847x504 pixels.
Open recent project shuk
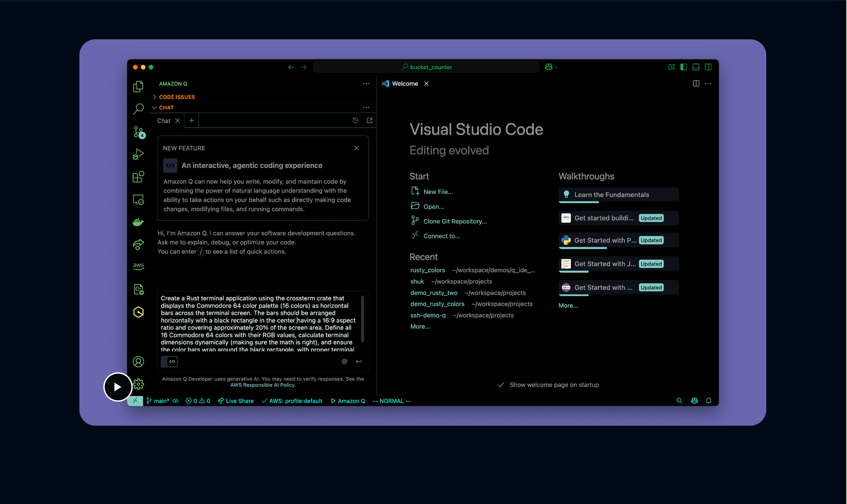tap(417, 281)
